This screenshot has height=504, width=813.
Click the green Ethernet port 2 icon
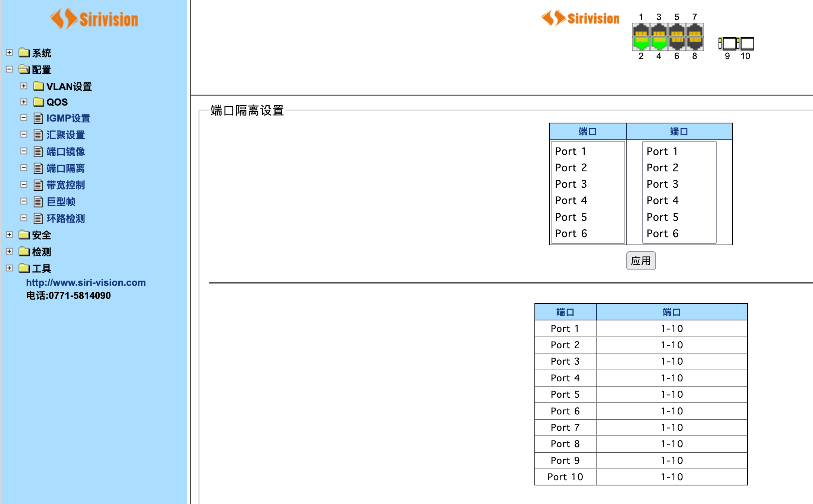(x=641, y=43)
